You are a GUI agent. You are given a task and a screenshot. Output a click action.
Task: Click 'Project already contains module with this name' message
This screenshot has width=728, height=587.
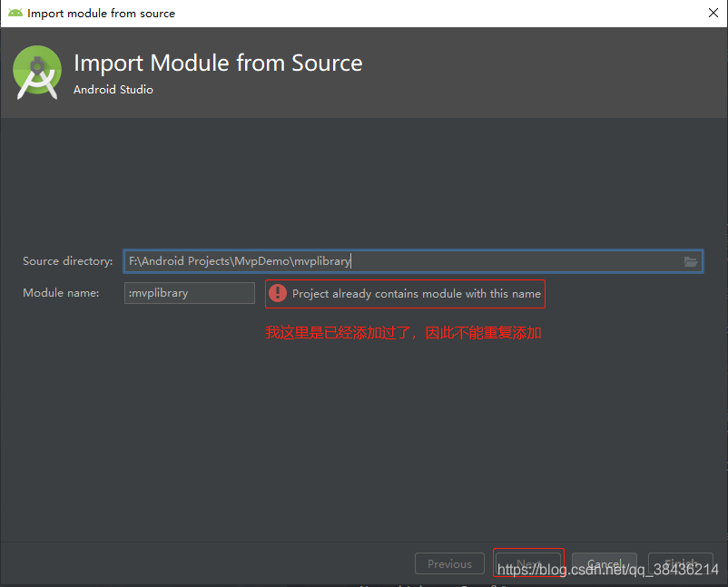[417, 294]
